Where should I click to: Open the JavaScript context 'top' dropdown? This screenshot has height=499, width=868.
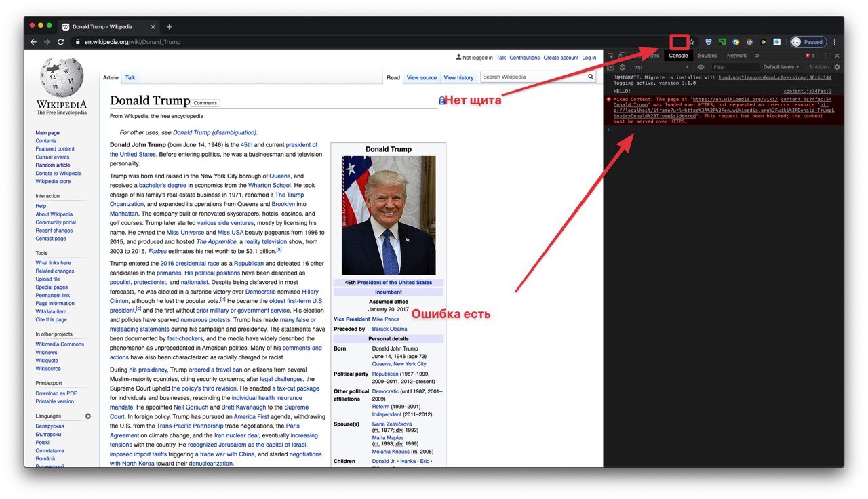(661, 67)
